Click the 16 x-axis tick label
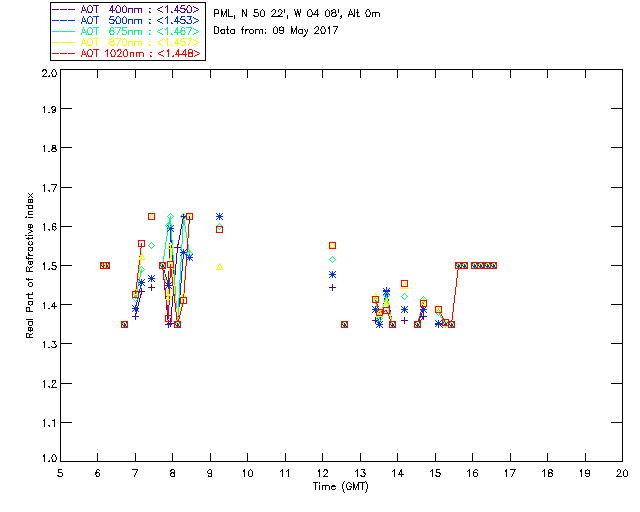The height and width of the screenshot is (512, 640). click(473, 473)
